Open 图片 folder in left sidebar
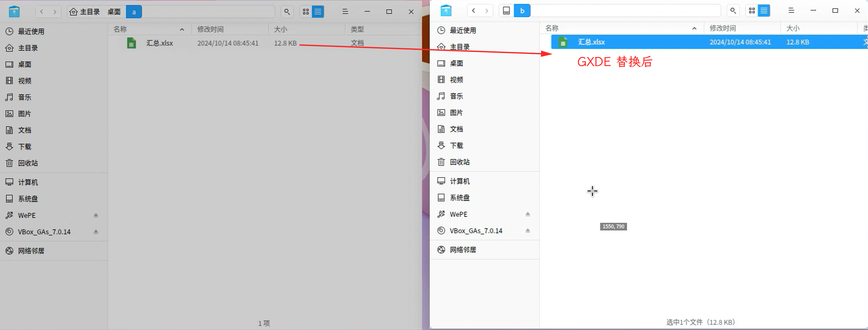Screen dimensions: 868x330 point(54,114)
